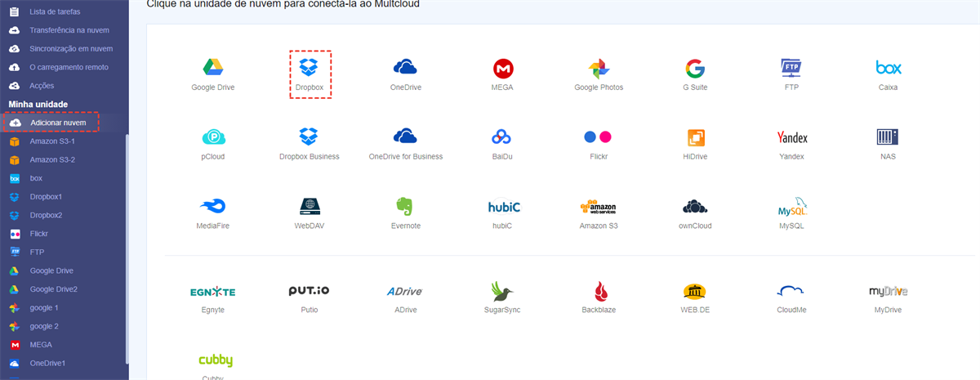This screenshot has width=980, height=380.
Task: Choose Dropbox Business cloud option
Action: [310, 136]
